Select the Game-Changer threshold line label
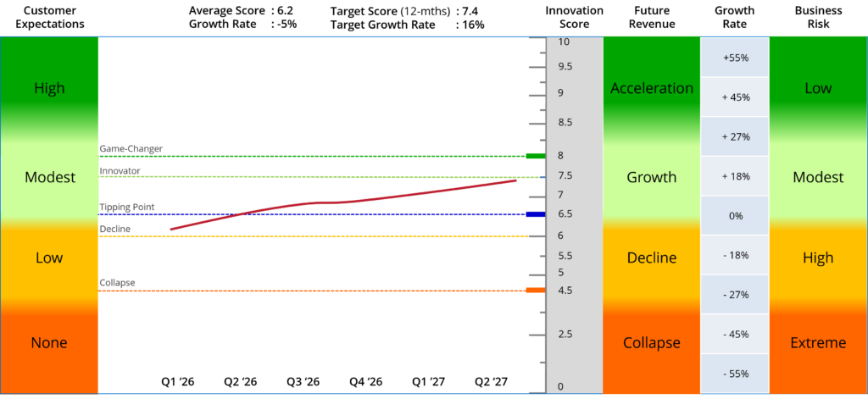The image size is (868, 399). pyautogui.click(x=131, y=149)
